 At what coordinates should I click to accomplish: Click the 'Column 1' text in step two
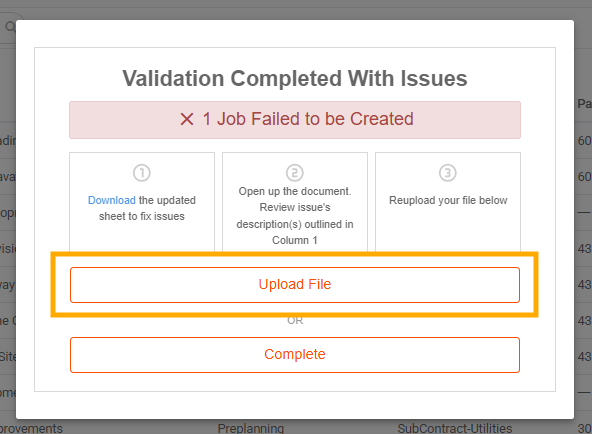[x=294, y=240]
